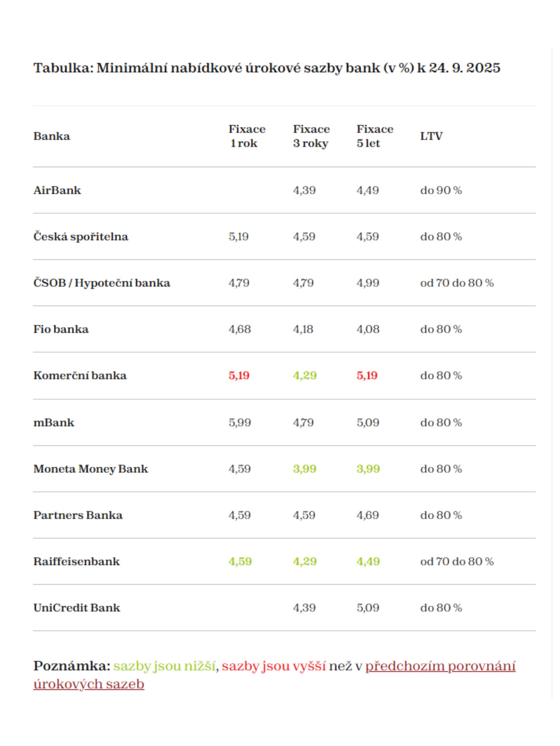Click the Fio banka row label
This screenshot has height=746, width=560.
[x=61, y=329]
